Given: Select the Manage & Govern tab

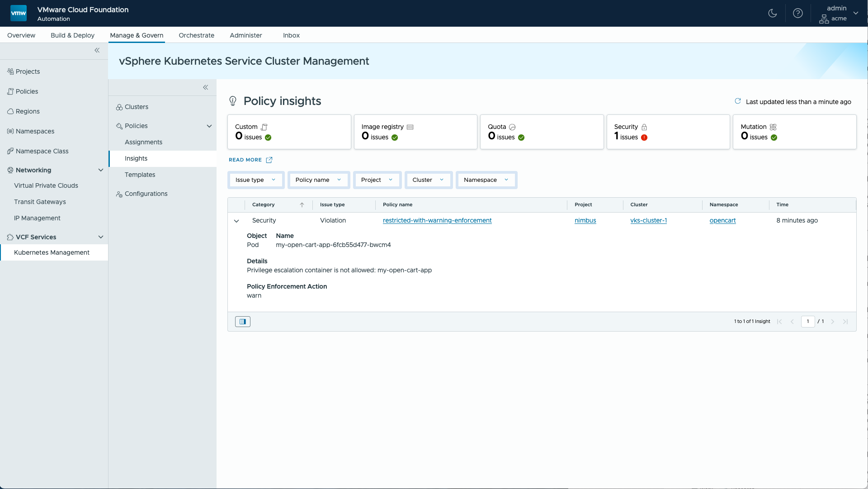Looking at the screenshot, I should [x=137, y=35].
